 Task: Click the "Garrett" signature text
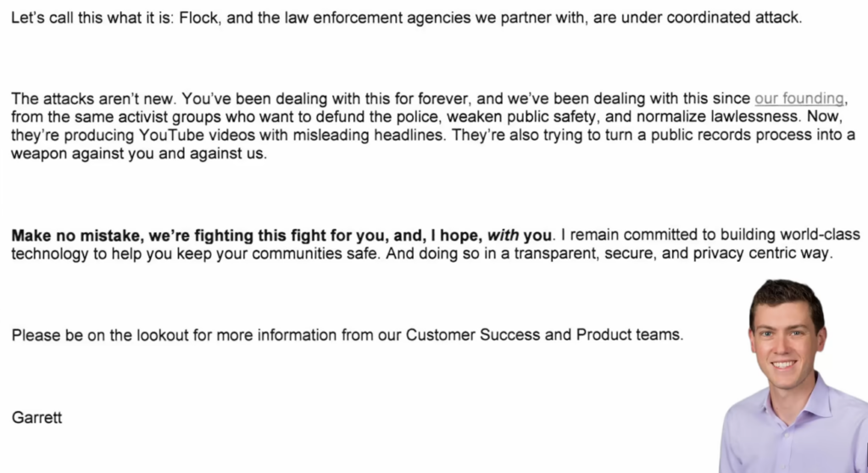36,417
